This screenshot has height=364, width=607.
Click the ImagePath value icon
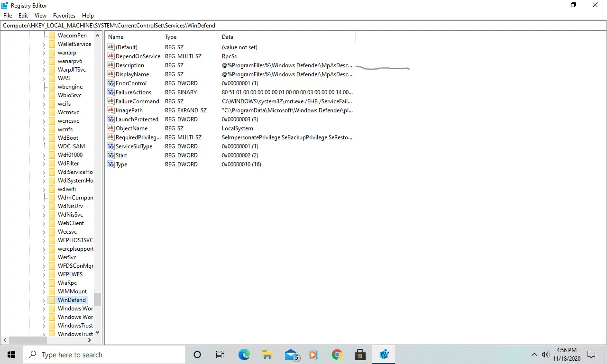[x=111, y=110]
